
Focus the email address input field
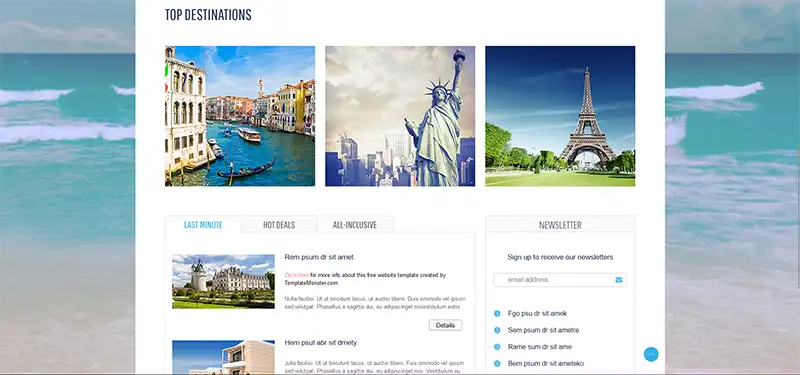coord(560,280)
